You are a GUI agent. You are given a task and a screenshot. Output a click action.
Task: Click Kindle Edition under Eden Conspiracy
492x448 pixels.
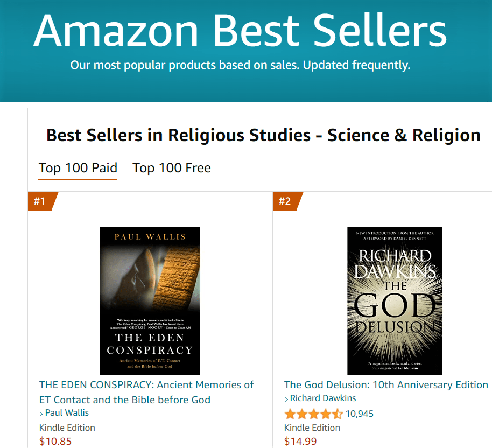[x=67, y=428]
